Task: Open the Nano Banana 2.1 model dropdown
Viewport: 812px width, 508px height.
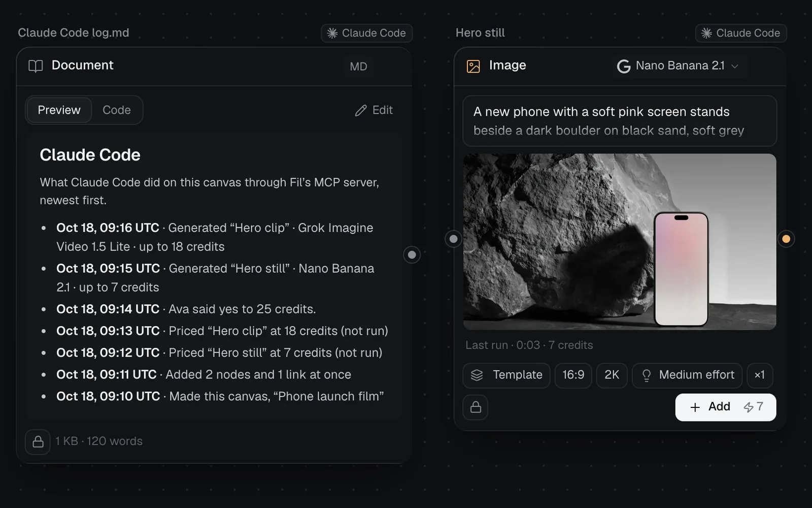Action: click(x=678, y=66)
